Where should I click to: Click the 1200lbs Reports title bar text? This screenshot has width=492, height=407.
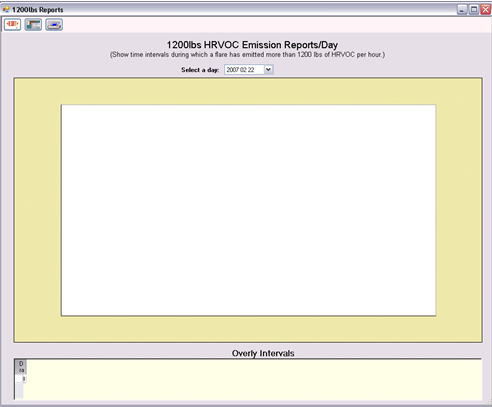pos(38,10)
